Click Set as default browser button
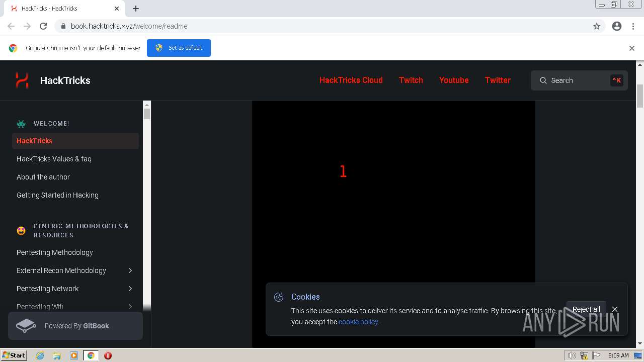This screenshot has height=362, width=644. 179,48
